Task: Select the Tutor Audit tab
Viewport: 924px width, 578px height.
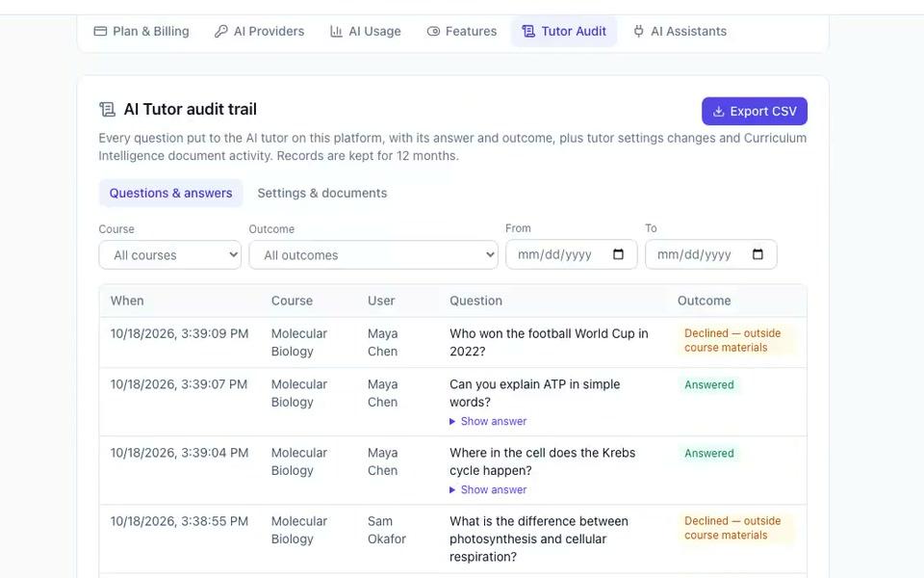Action: (564, 31)
